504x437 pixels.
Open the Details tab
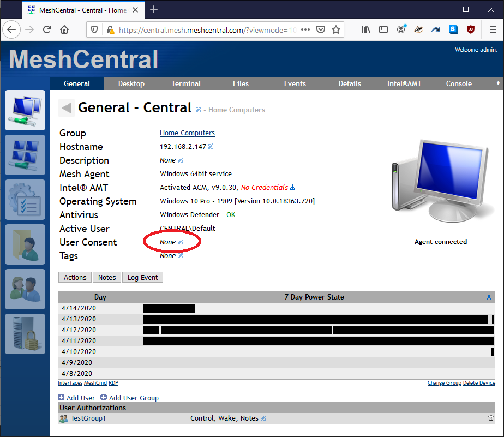coord(350,83)
